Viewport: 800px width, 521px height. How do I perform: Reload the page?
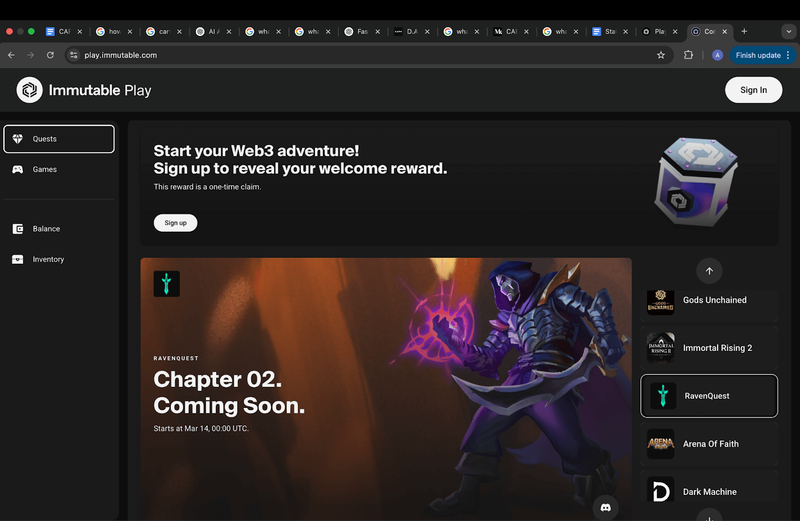(x=50, y=55)
